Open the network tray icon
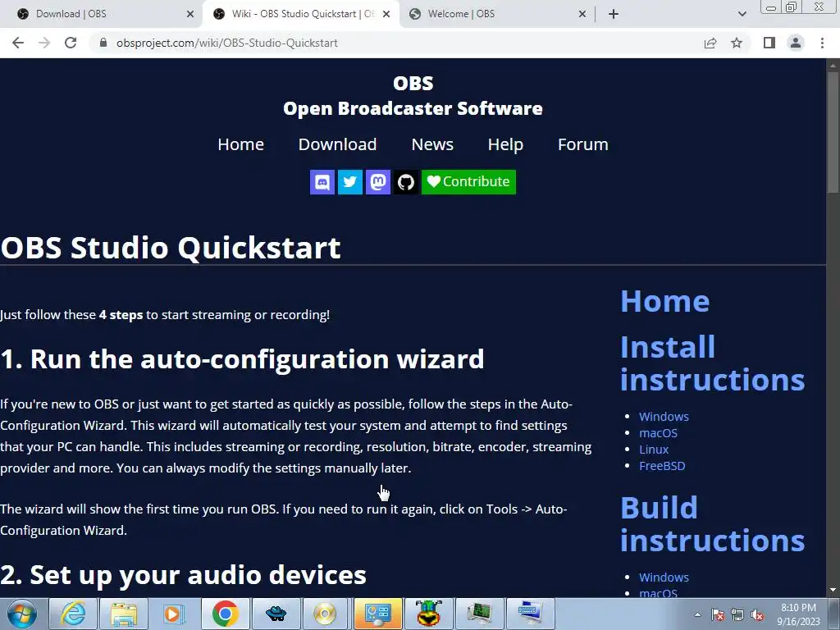Screen dimensions: 840x630 click(x=737, y=614)
